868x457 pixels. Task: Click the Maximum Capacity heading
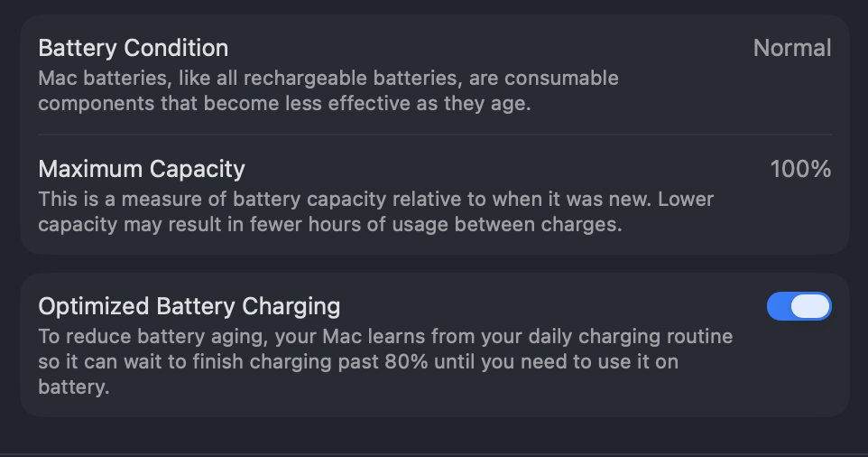(142, 169)
